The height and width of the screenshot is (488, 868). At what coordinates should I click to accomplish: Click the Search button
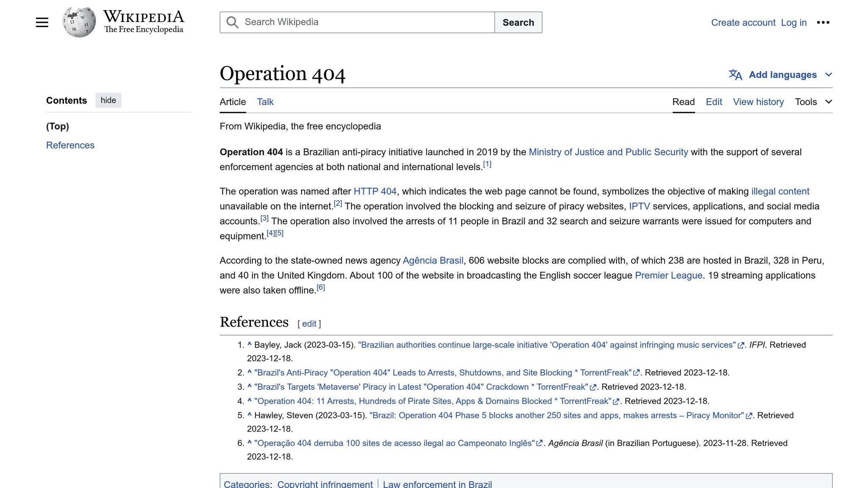[x=518, y=22]
